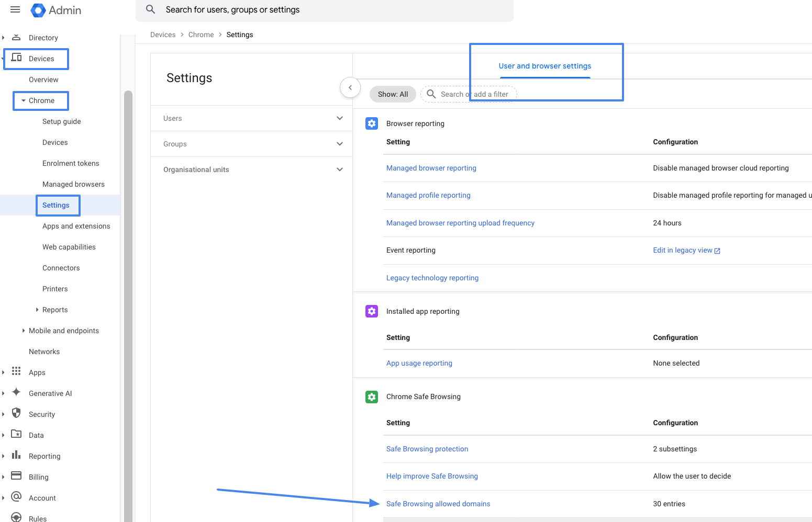Open the App usage reporting setting
812x522 pixels.
[419, 363]
